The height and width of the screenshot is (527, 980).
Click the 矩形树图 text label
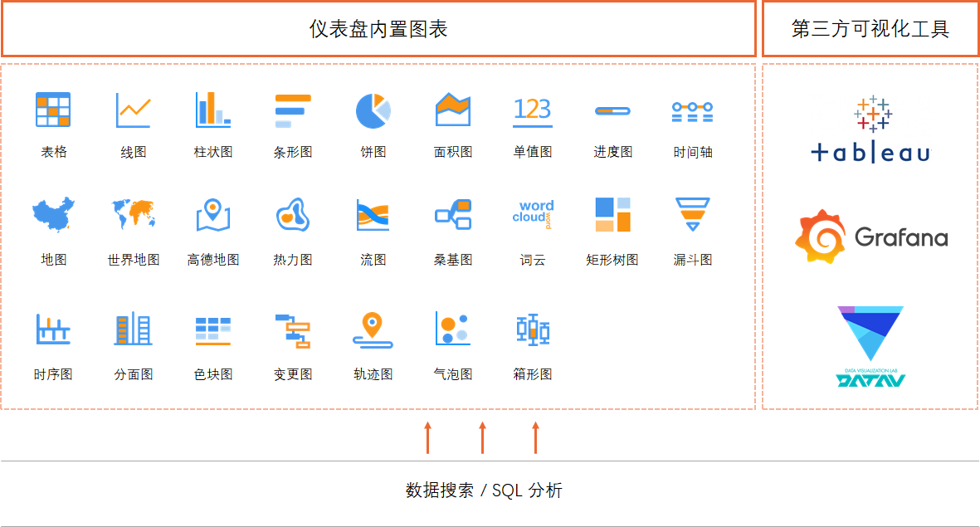tap(612, 260)
